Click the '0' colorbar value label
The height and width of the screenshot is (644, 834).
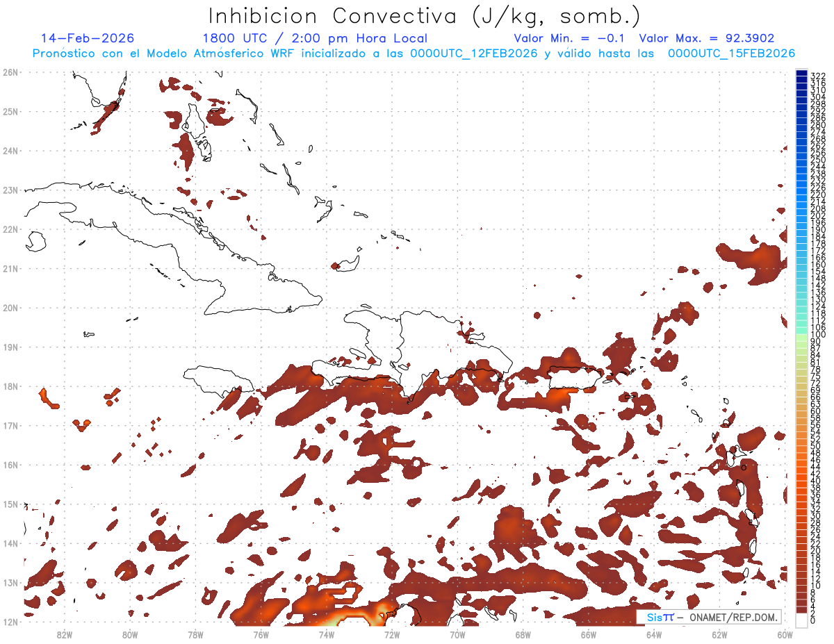click(813, 620)
